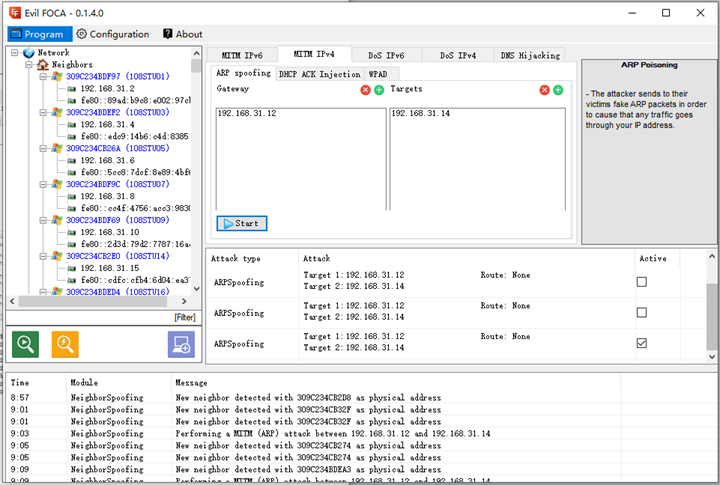Viewport: 720px width, 485px height.
Task: Click network card icon beside 192.168.31.4
Action: click(72, 124)
